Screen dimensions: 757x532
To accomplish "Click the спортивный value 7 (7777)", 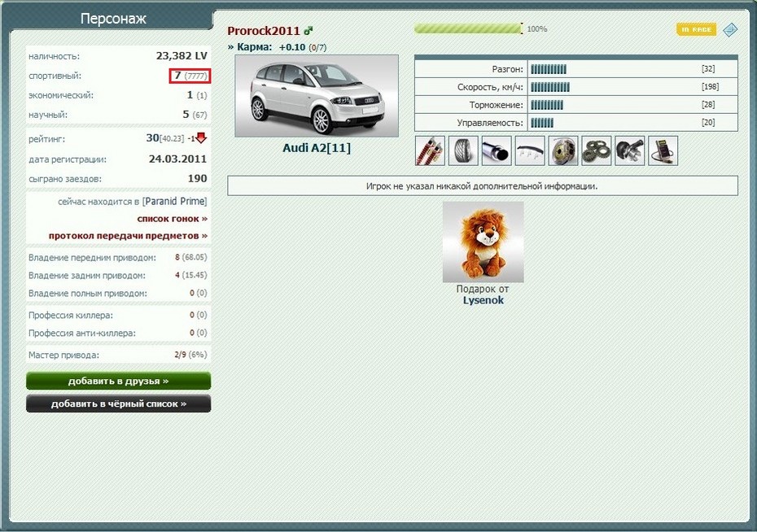I will coord(190,76).
